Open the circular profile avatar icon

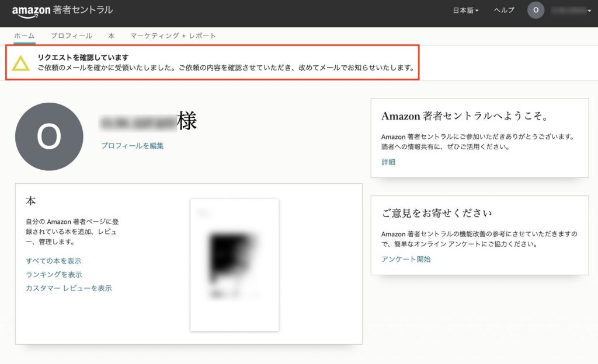[x=536, y=10]
